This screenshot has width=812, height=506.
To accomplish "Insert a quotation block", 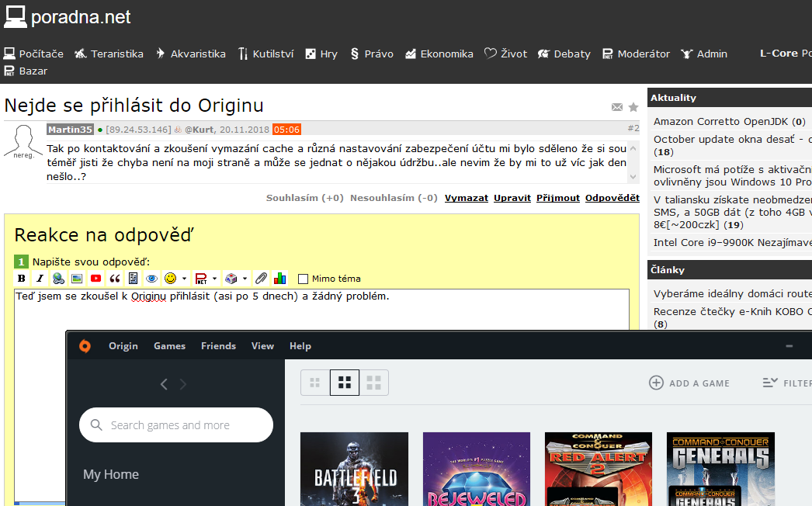I will click(x=114, y=279).
